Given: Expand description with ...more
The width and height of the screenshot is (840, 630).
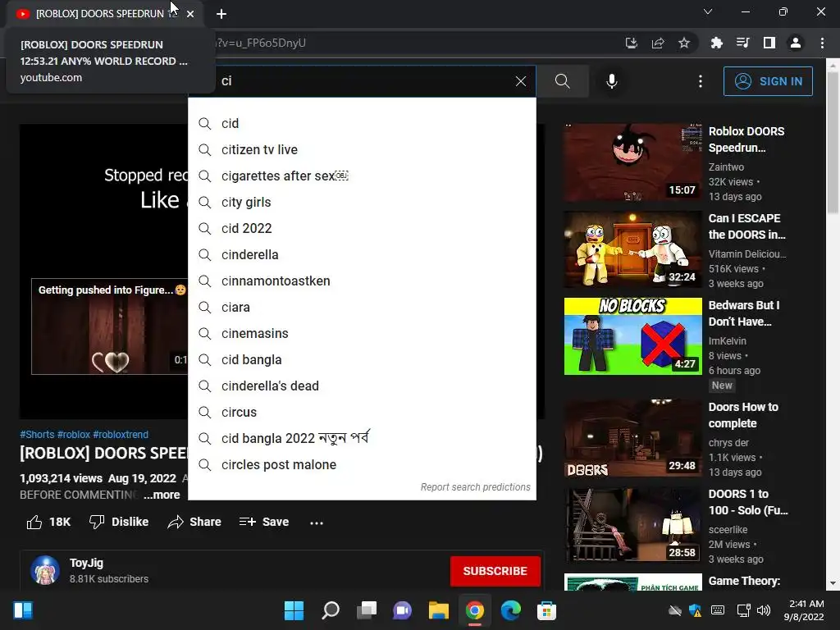Looking at the screenshot, I should tap(162, 495).
